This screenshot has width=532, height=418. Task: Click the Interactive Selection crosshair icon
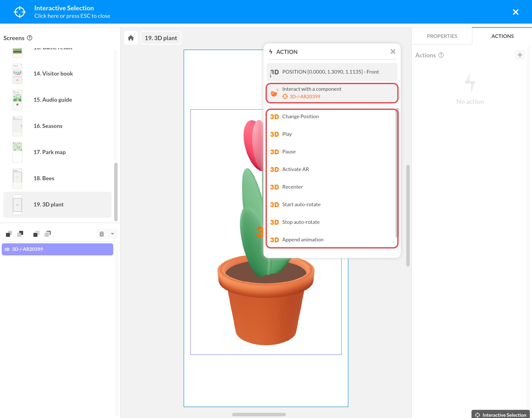[x=20, y=12]
